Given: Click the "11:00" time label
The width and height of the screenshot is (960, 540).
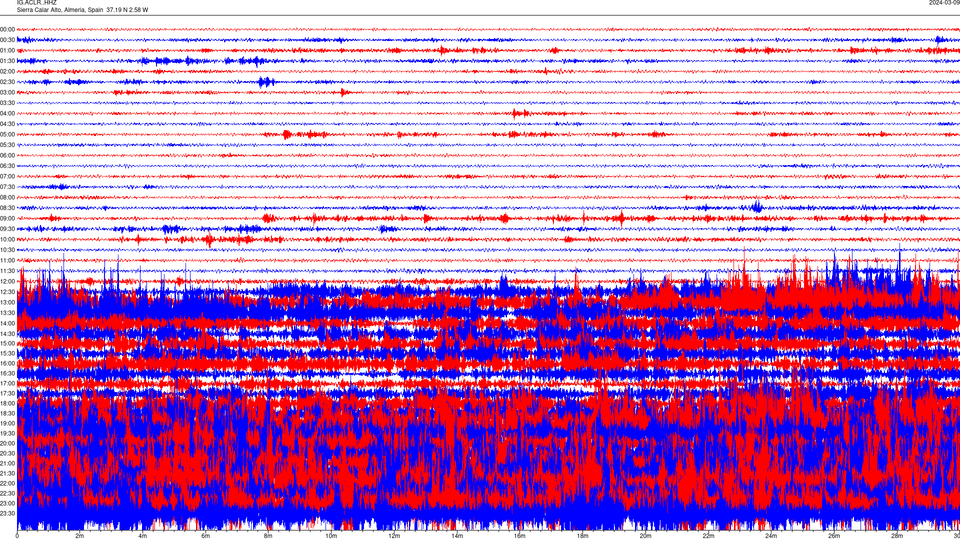Looking at the screenshot, I should click(7, 260).
